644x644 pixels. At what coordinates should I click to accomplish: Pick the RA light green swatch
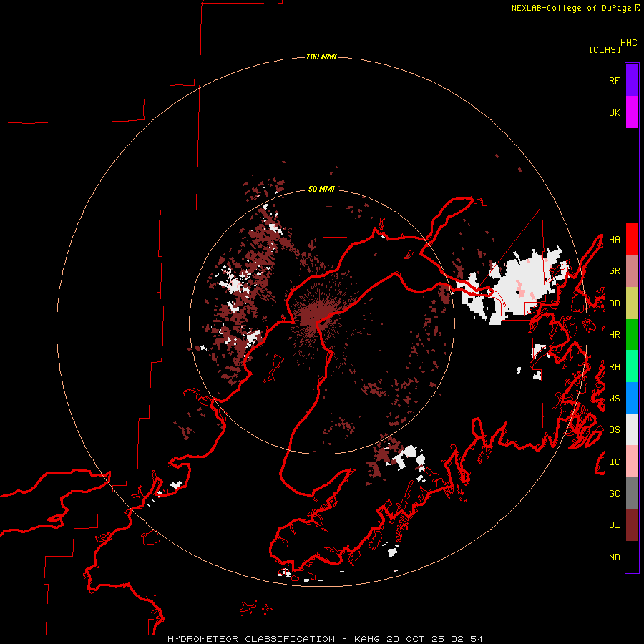point(632,366)
